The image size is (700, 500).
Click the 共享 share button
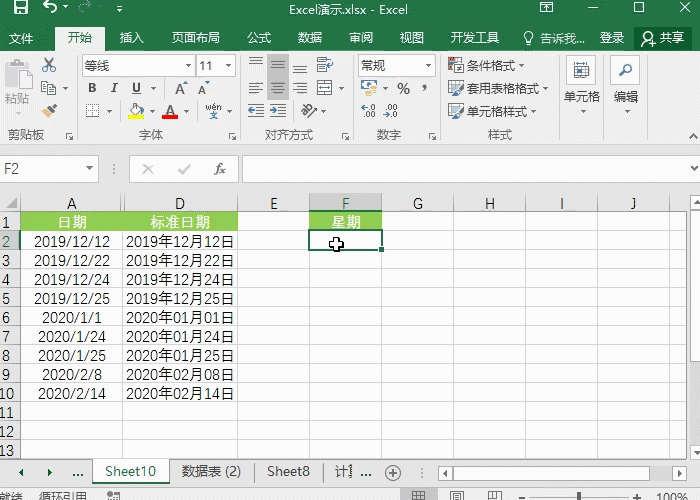click(x=663, y=38)
